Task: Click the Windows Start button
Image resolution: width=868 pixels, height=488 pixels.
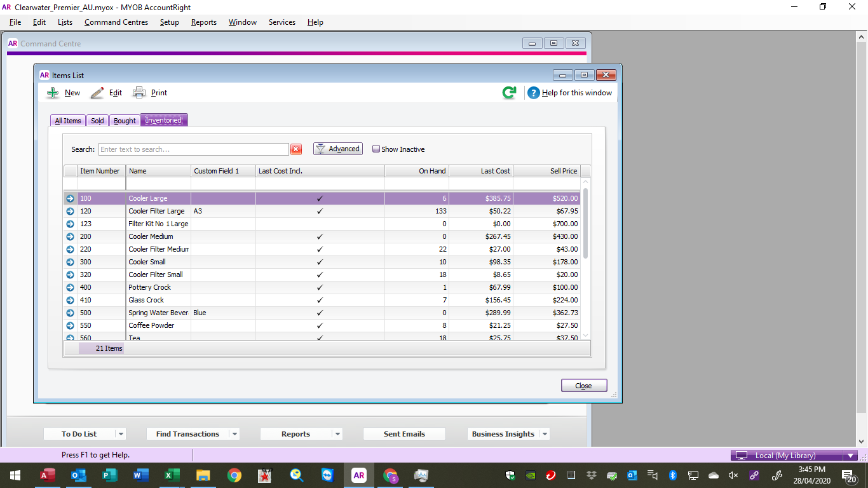Action: pyautogui.click(x=15, y=475)
